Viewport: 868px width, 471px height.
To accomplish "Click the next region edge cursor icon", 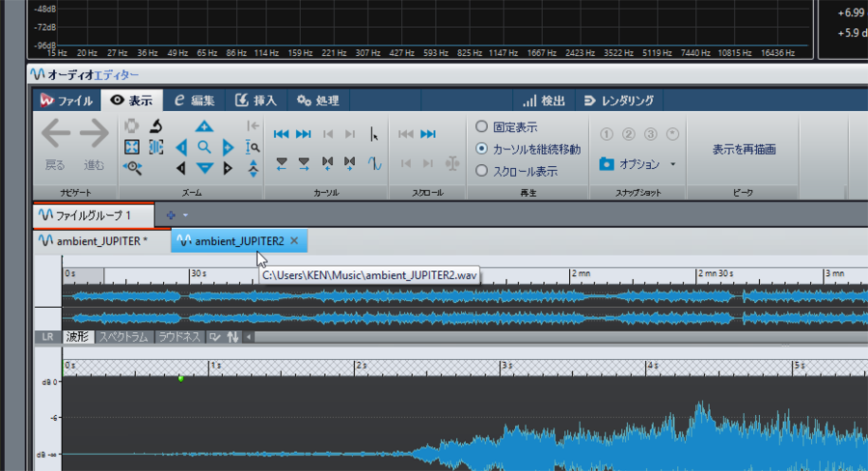I will (350, 163).
